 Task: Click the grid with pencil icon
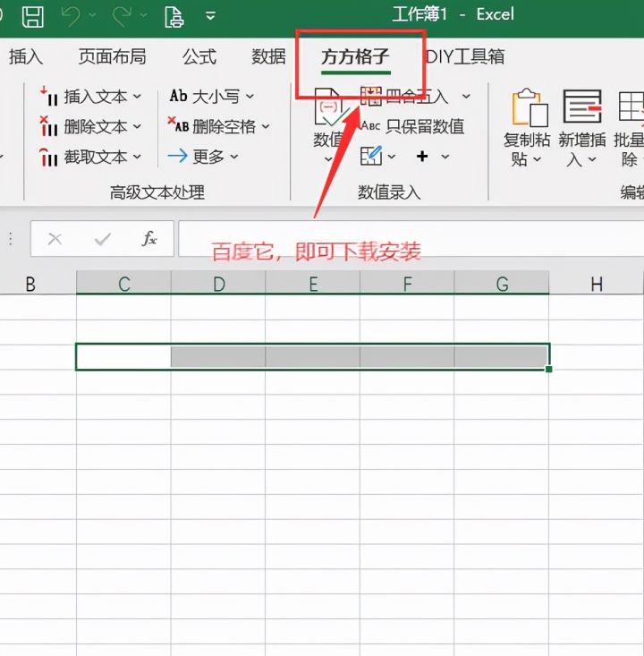coord(371,156)
